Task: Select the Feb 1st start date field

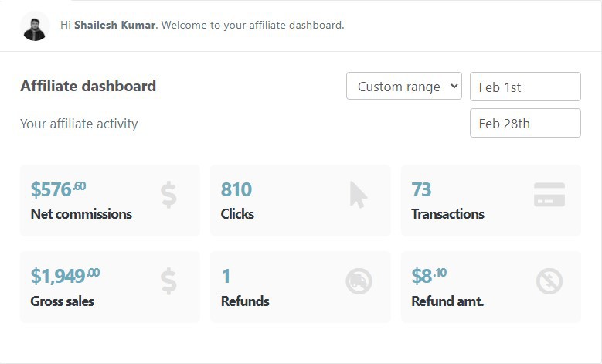Action: click(x=525, y=87)
